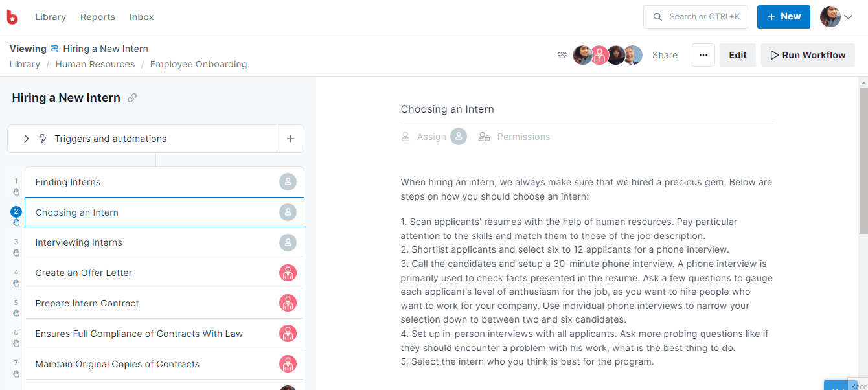Click assignee avatar on Create an Offer Letter
The image size is (868, 390).
coord(288,273)
